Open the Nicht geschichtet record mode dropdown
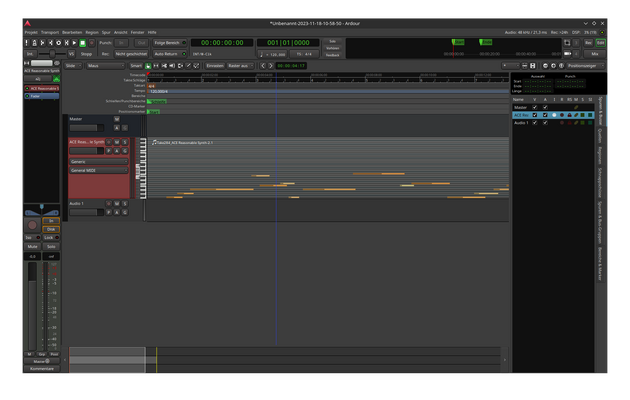The height and width of the screenshot is (400, 630). pyautogui.click(x=131, y=54)
